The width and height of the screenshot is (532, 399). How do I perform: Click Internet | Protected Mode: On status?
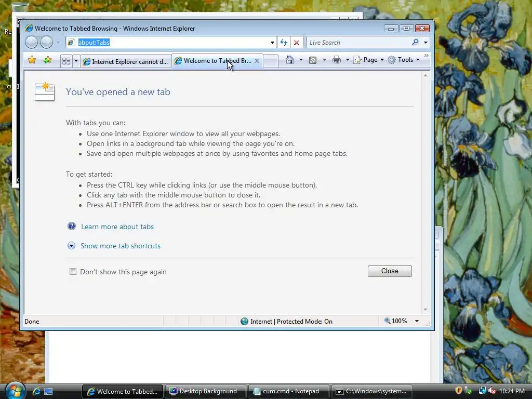pyautogui.click(x=291, y=321)
